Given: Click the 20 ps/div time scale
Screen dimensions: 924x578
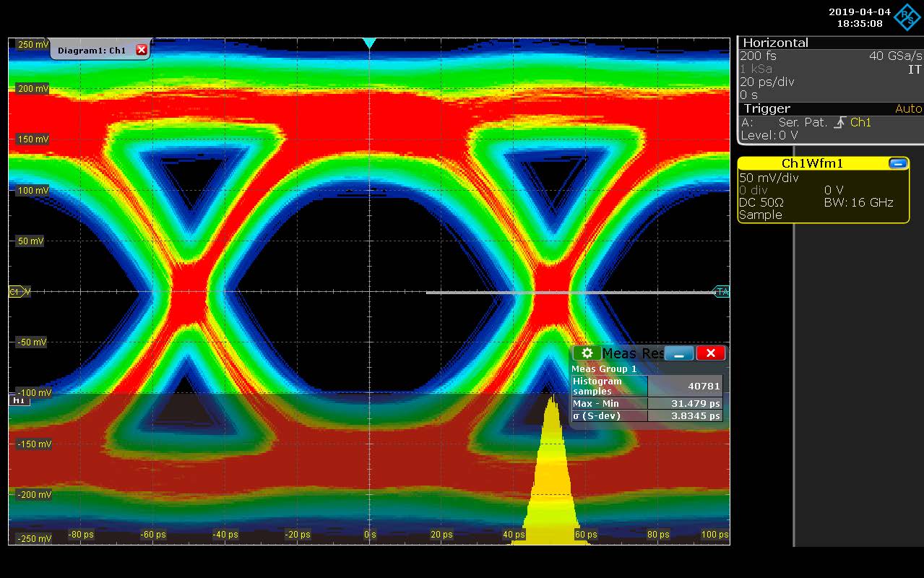Looking at the screenshot, I should [767, 82].
